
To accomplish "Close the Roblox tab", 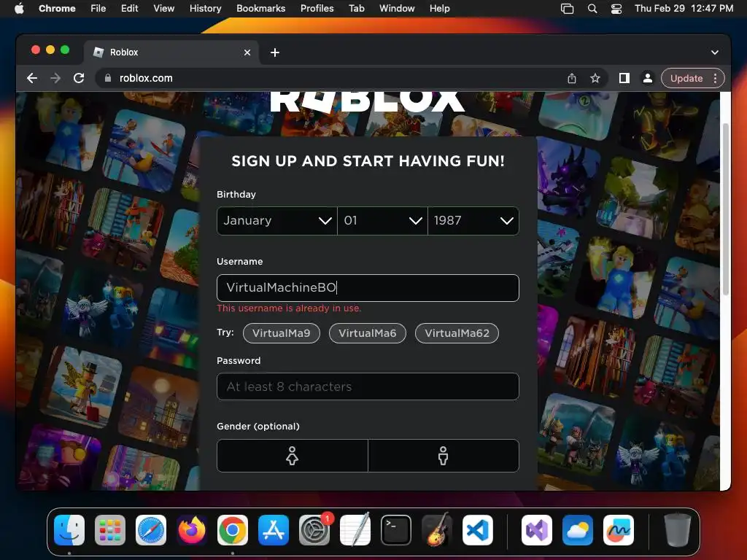I will point(247,52).
